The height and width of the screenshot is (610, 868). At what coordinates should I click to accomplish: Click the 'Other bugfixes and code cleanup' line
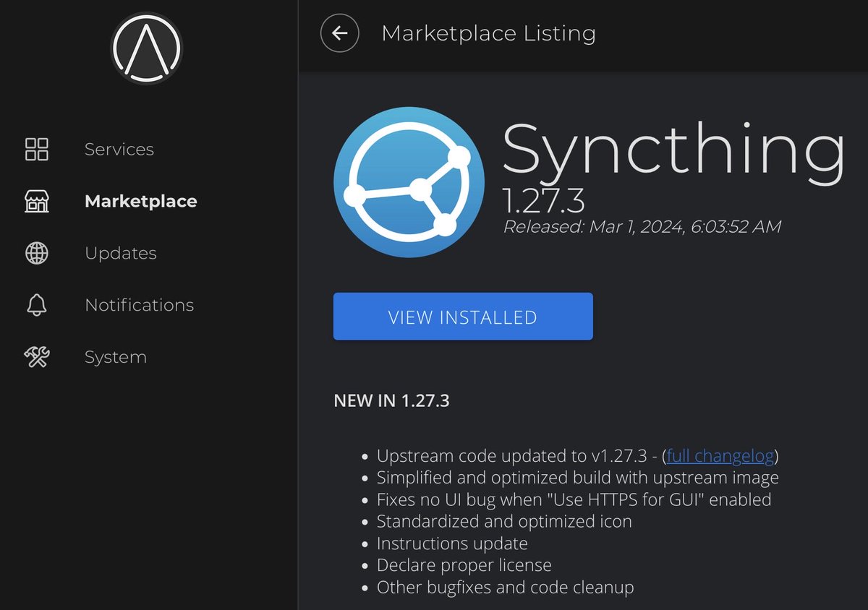click(506, 587)
